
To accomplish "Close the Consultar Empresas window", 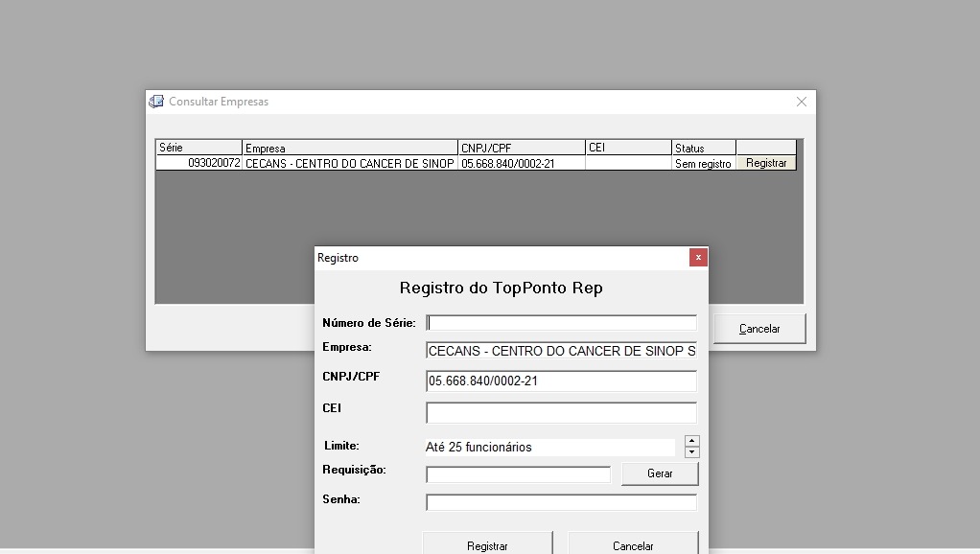I will click(x=802, y=102).
